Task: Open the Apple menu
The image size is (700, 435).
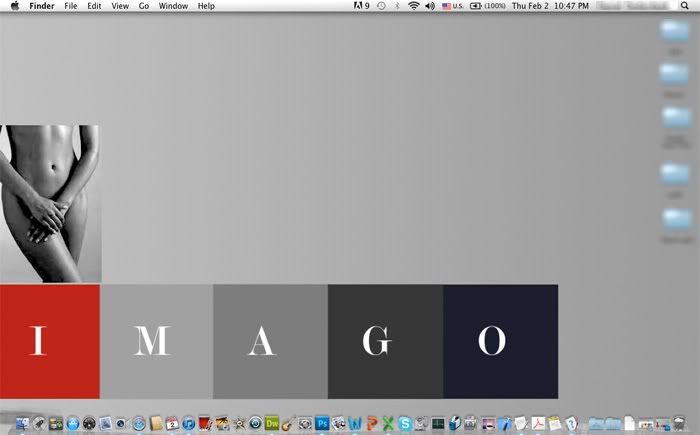Action: 15,6
